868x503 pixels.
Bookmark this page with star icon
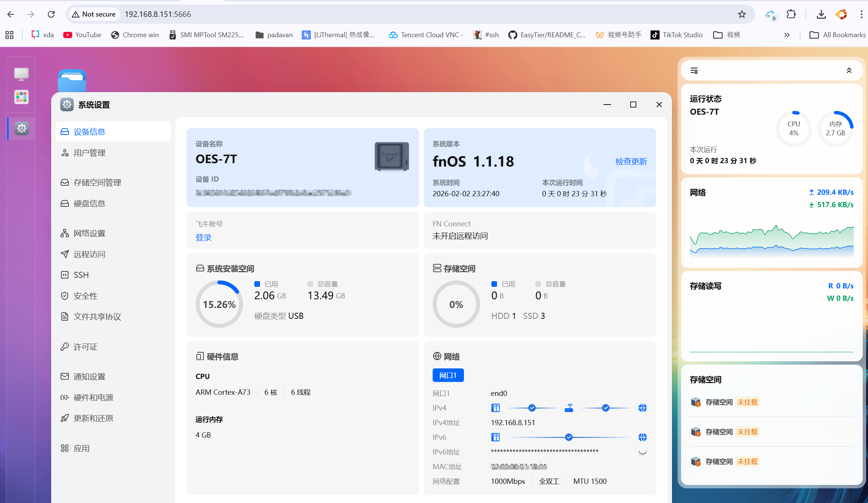[x=742, y=14]
